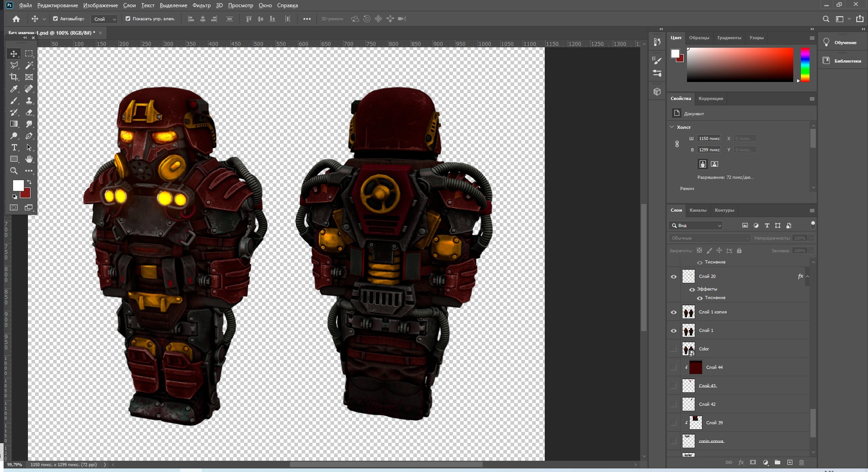
Task: Collapse effects of Слой 20
Action: tap(808, 277)
